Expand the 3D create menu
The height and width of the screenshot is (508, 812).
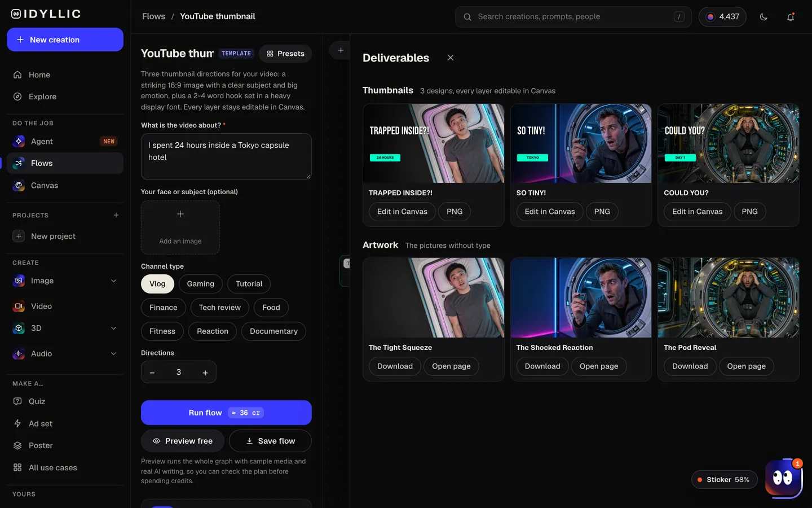click(x=113, y=328)
